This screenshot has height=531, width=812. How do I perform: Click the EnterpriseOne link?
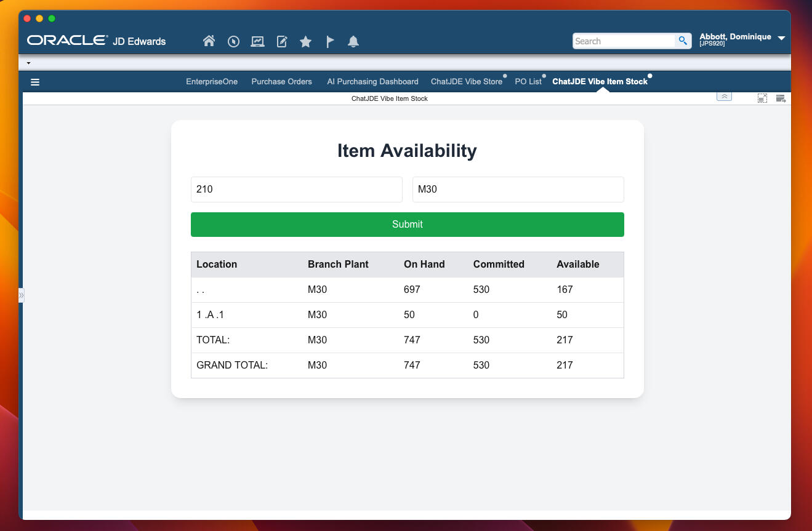tap(212, 81)
